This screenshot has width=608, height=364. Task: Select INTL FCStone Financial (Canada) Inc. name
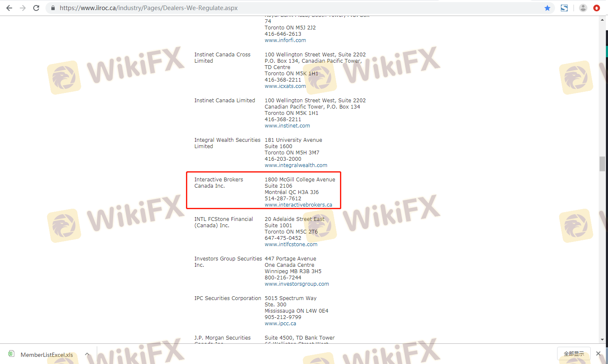(223, 222)
